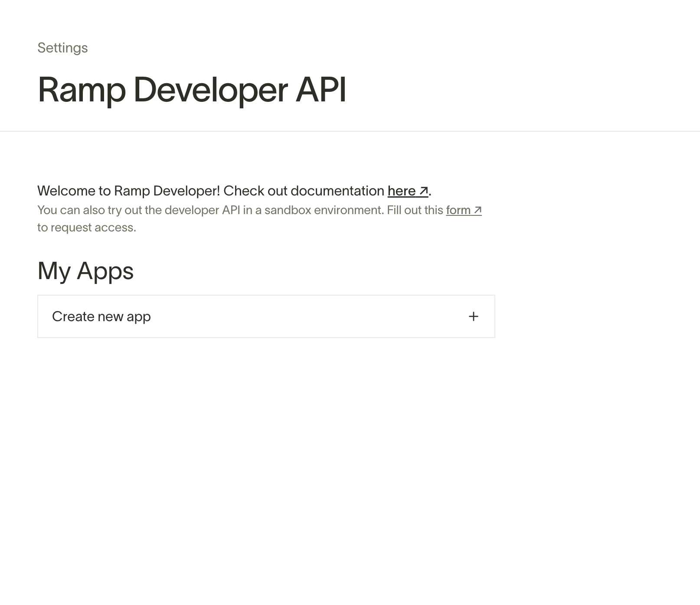
Task: Click the plus icon beside Create new app
Action: 474,316
